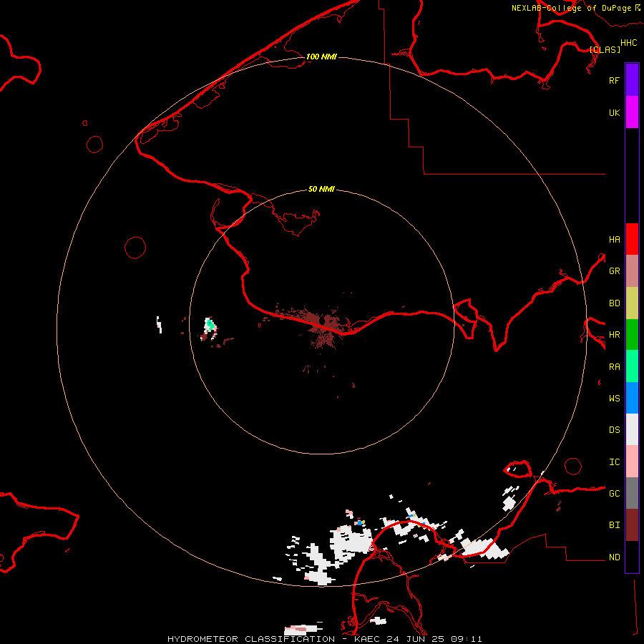Click the purple RF color swatch
This screenshot has height=644, width=644.
(632, 80)
